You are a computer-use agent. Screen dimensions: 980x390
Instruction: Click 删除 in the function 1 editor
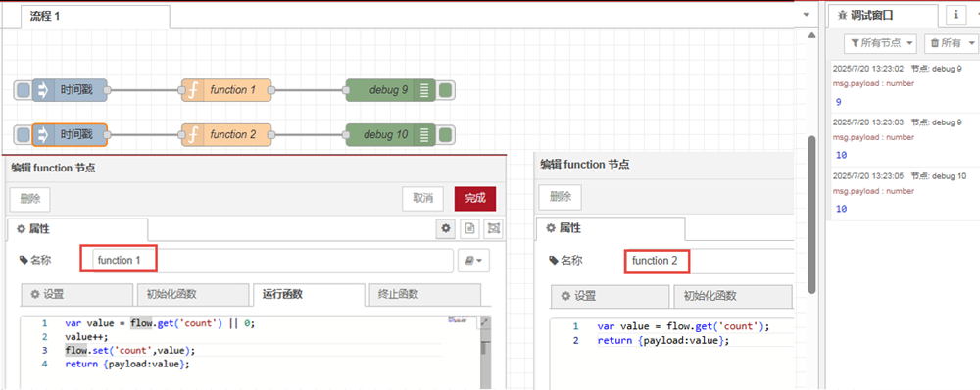coord(30,199)
